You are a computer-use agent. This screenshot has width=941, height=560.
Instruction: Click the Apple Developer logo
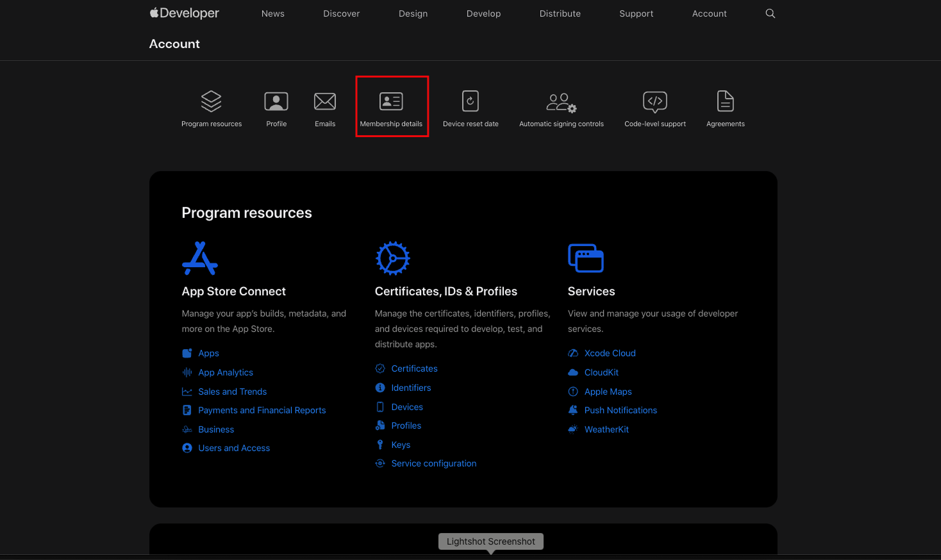click(185, 13)
